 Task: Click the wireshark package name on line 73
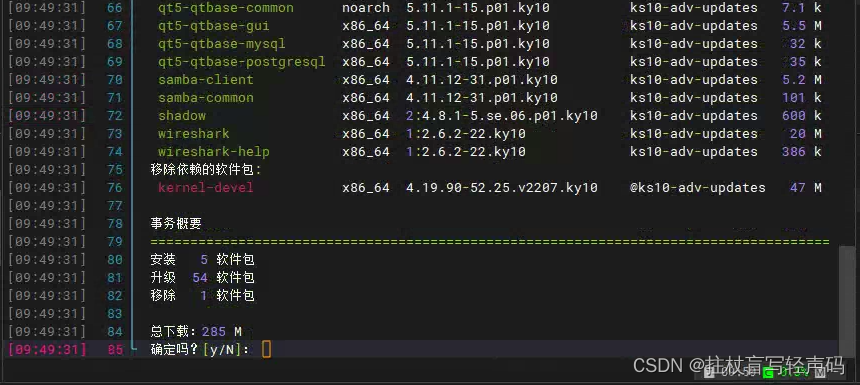[194, 134]
